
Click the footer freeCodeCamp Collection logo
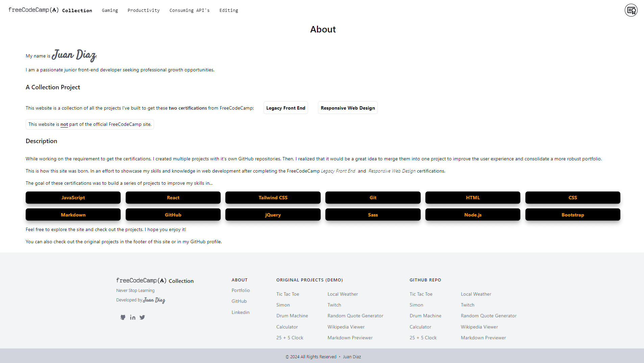point(155,281)
